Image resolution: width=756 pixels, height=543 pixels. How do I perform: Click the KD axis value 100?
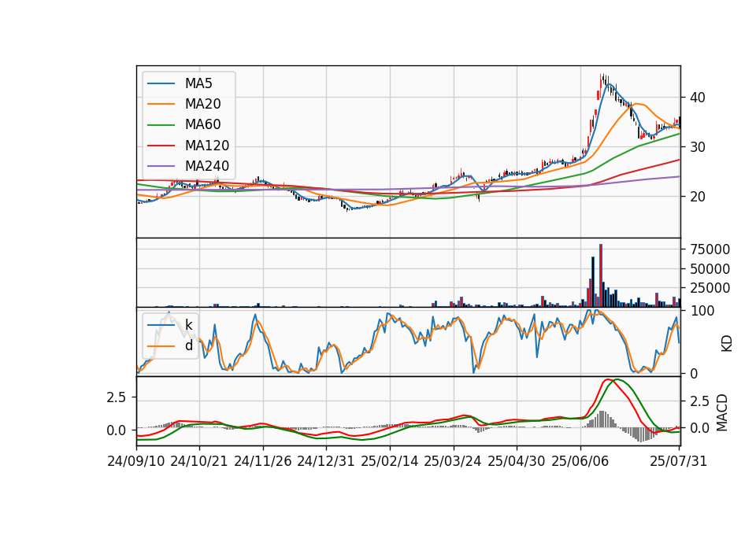tap(702, 311)
